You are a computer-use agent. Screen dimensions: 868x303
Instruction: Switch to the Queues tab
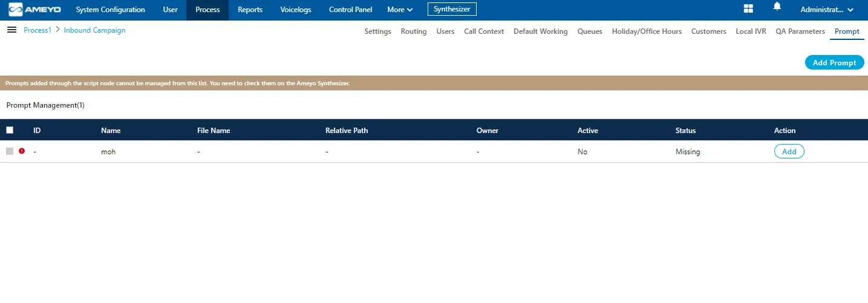(590, 31)
